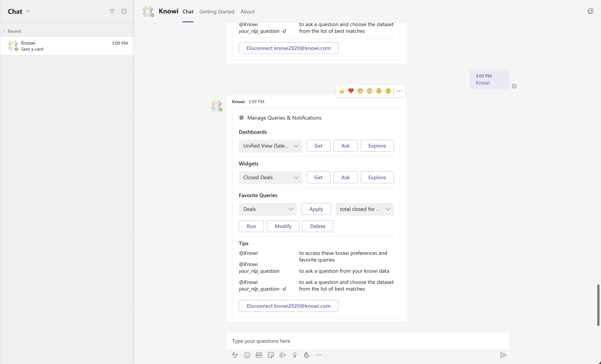React with the heart emoji
Viewport: 601px width, 364px height.
[351, 91]
